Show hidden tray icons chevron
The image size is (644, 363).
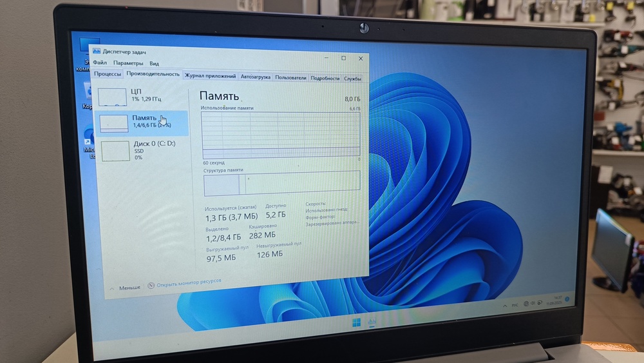tap(505, 306)
